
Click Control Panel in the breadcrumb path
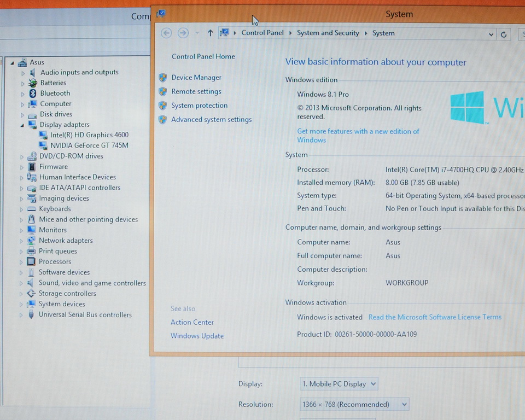pos(262,33)
